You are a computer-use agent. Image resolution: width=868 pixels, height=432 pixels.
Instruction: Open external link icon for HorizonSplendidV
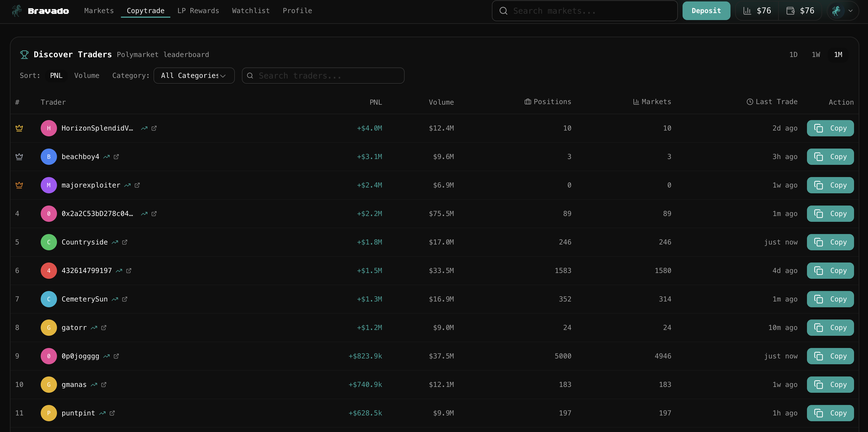[x=154, y=128]
